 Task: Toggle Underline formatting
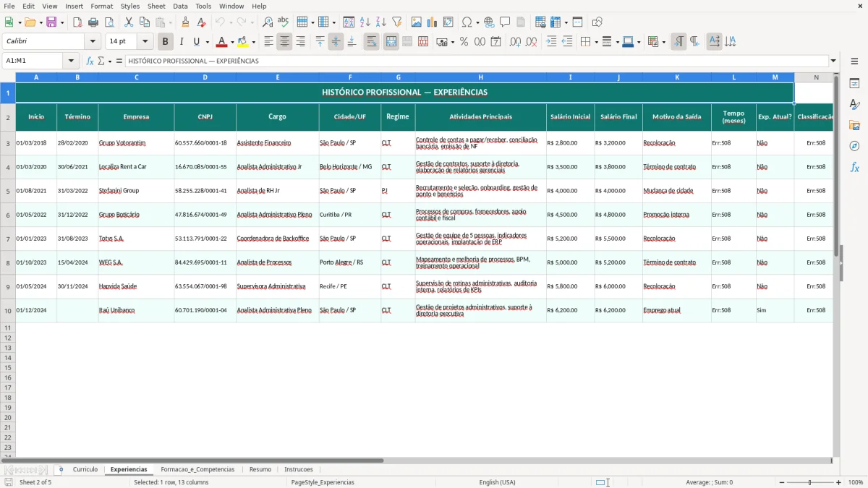(x=196, y=42)
